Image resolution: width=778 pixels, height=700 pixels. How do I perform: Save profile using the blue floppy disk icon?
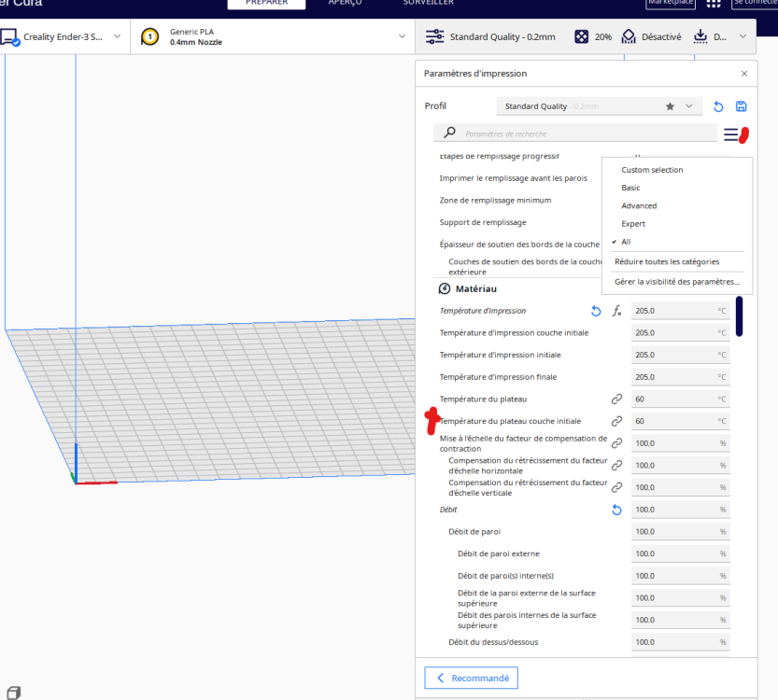click(741, 106)
